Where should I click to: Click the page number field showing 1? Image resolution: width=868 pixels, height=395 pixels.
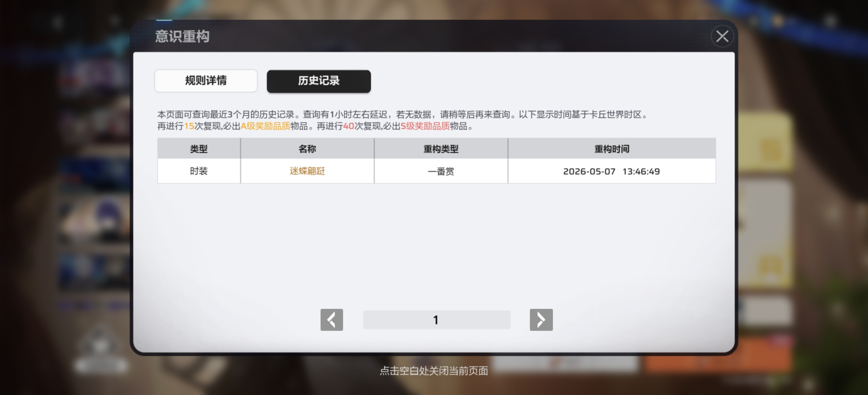click(437, 320)
